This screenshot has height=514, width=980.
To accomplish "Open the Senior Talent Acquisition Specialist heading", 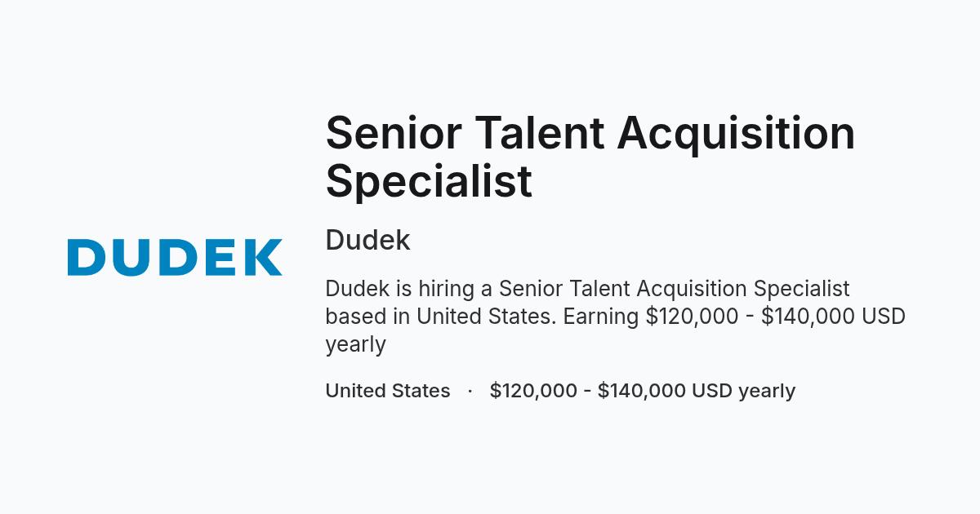I will pos(590,156).
